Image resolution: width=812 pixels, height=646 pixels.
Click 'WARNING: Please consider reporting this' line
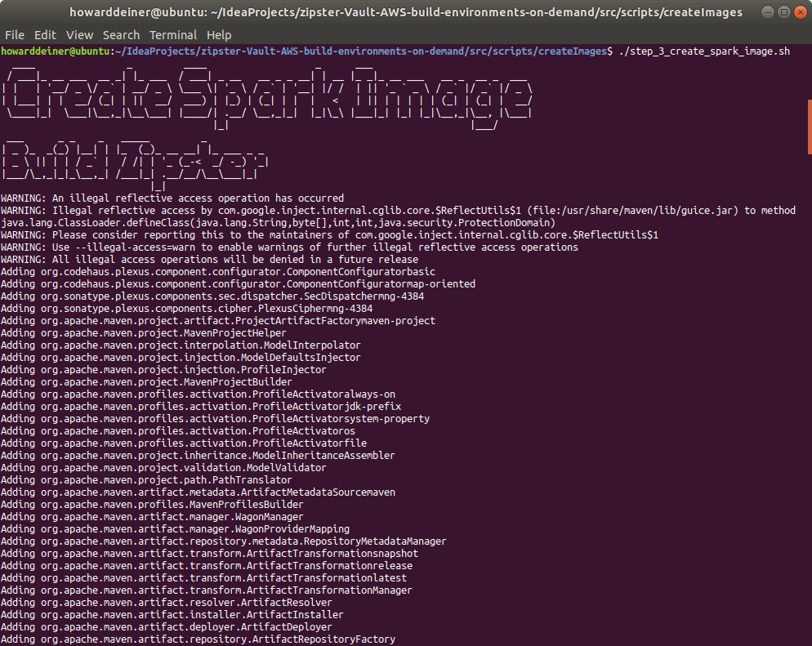329,235
